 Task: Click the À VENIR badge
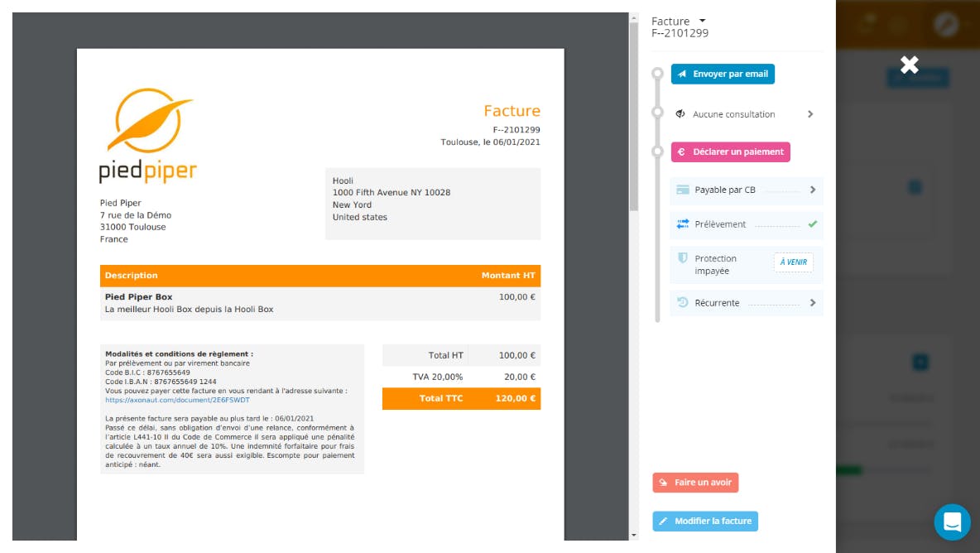pyautogui.click(x=793, y=262)
